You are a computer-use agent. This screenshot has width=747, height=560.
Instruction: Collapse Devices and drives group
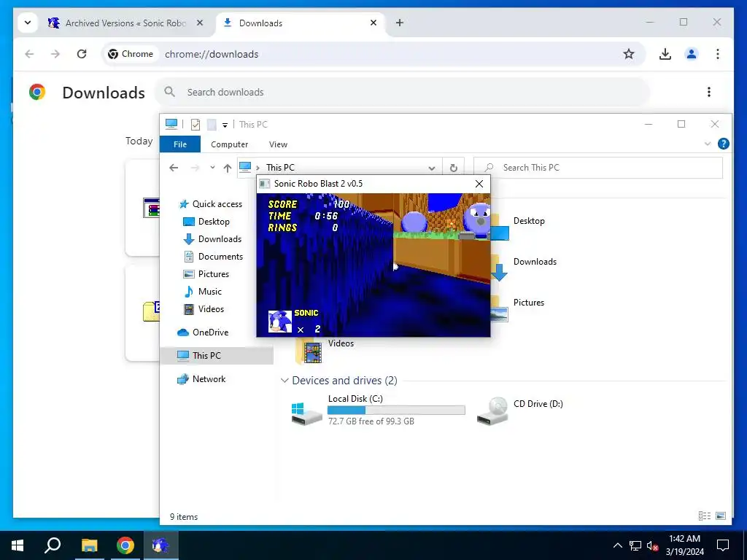[x=285, y=381]
